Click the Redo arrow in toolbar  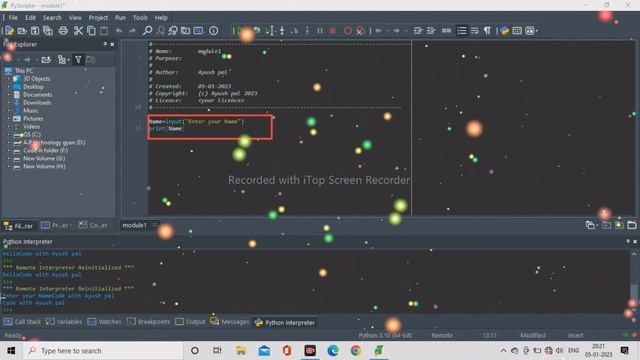[132, 31]
